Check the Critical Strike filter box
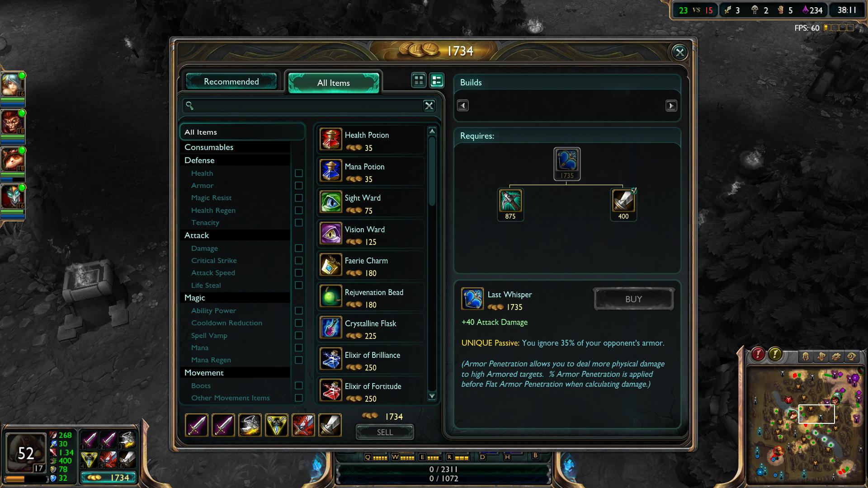 (x=298, y=261)
